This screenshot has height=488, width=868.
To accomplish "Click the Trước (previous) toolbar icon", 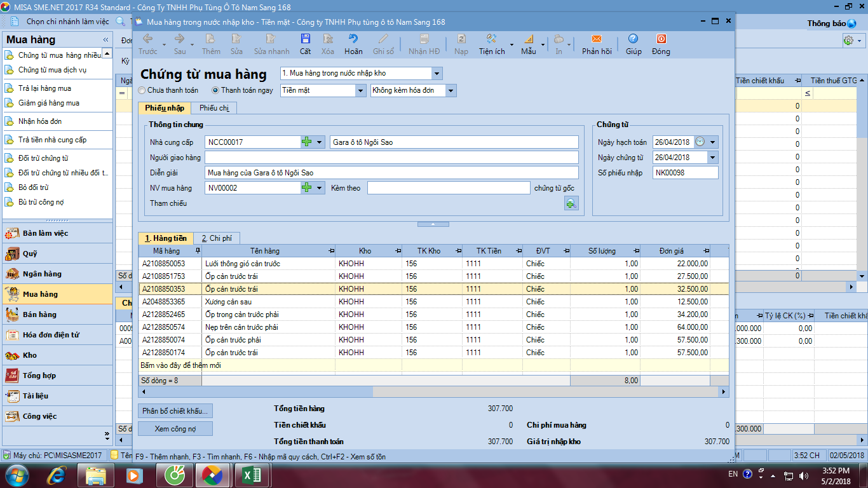I will click(x=147, y=39).
